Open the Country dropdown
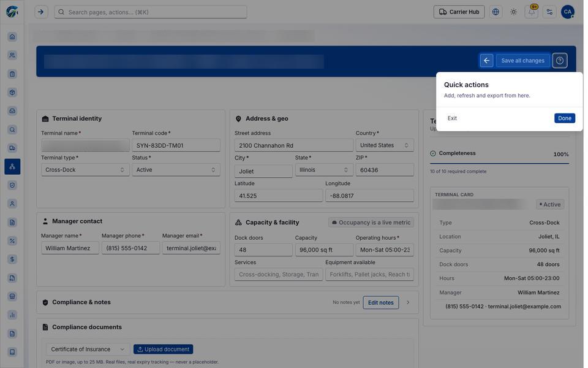 (x=385, y=145)
